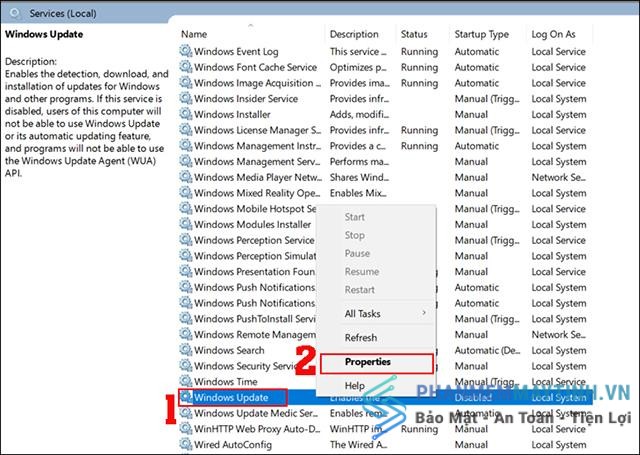Viewport: 640px width, 455px height.
Task: Click the gear icon beside Windows Time
Action: (186, 381)
